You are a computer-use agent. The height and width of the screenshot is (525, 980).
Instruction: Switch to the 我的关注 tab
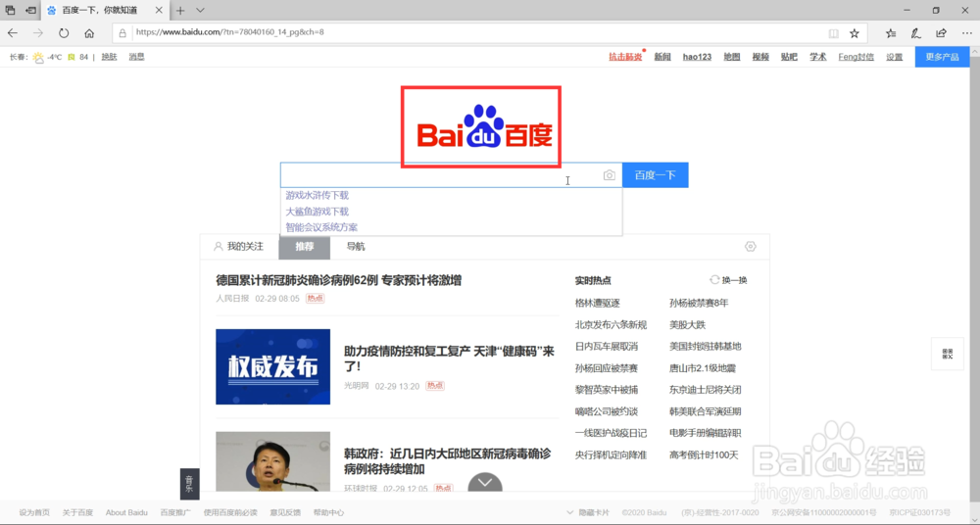click(239, 246)
